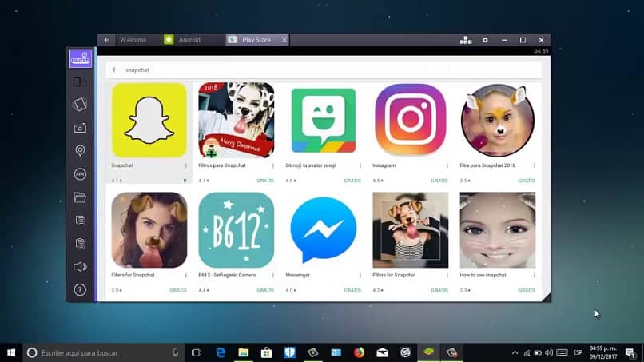Open BlueStacks settings gear in title bar

point(485,40)
